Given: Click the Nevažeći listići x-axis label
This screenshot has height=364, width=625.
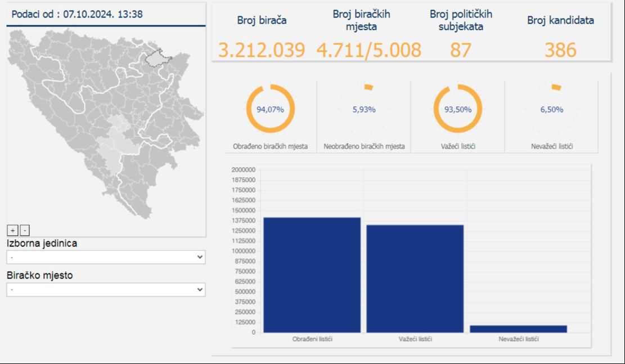Looking at the screenshot, I should pos(518,339).
